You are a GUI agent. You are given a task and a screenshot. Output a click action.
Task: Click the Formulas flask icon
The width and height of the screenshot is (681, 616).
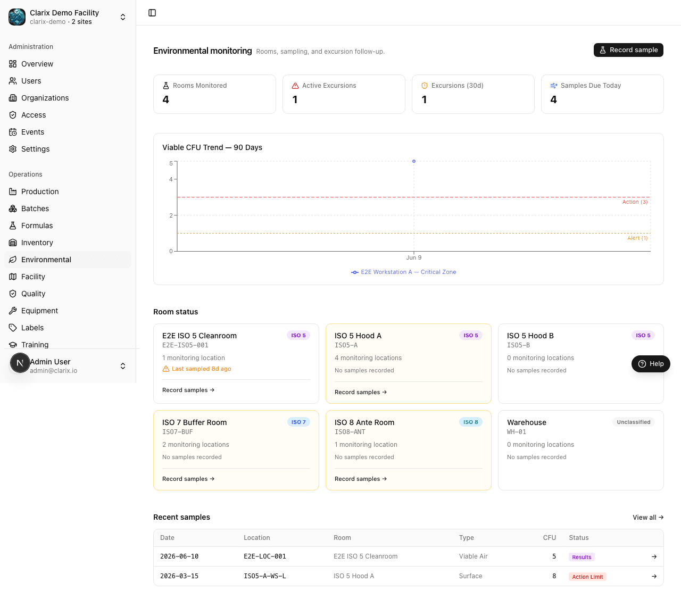coord(13,226)
